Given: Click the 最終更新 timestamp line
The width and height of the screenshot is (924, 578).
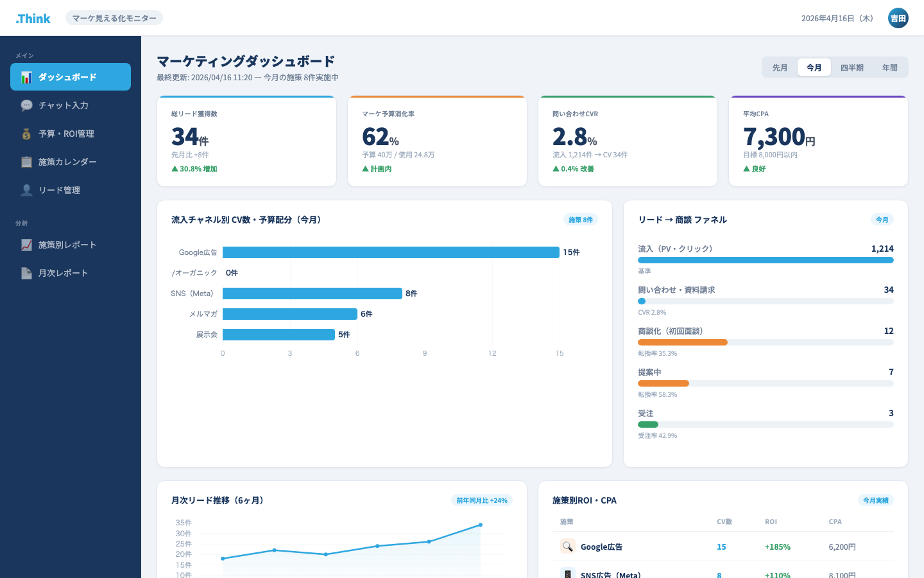Looking at the screenshot, I should [248, 77].
